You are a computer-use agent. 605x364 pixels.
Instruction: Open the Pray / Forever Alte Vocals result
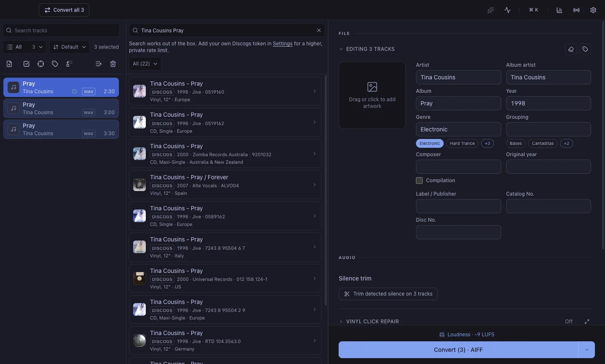(x=225, y=185)
